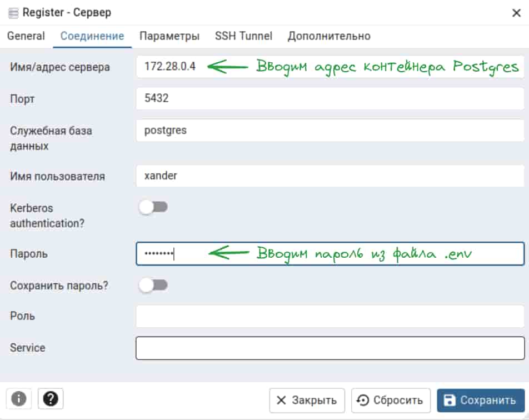Click the Порт field with 5432

pyautogui.click(x=330, y=98)
